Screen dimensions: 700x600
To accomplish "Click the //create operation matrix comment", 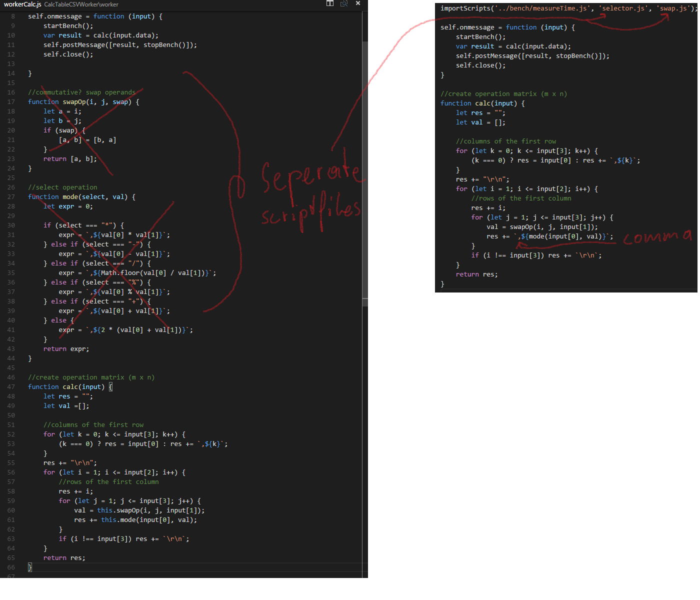I will [91, 377].
